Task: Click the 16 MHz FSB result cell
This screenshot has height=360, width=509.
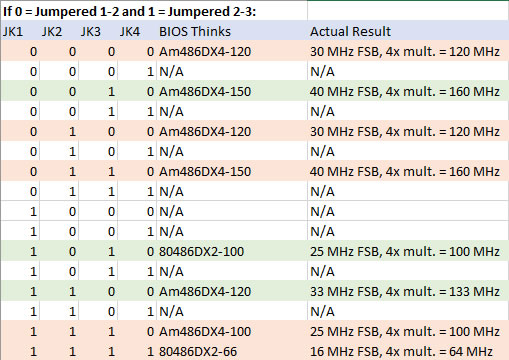Action: pyautogui.click(x=408, y=351)
